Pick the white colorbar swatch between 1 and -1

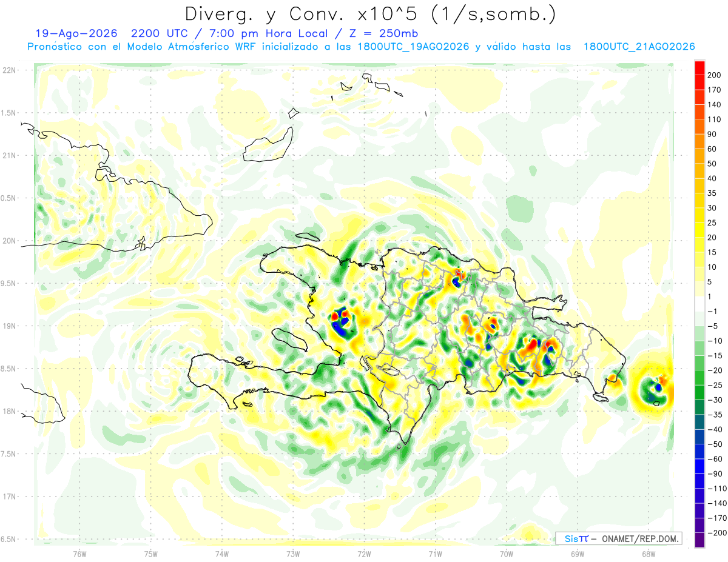(x=699, y=304)
